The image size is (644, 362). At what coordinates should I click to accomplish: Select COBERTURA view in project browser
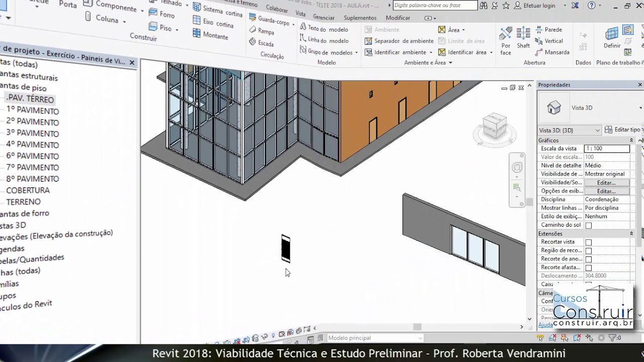[28, 191]
